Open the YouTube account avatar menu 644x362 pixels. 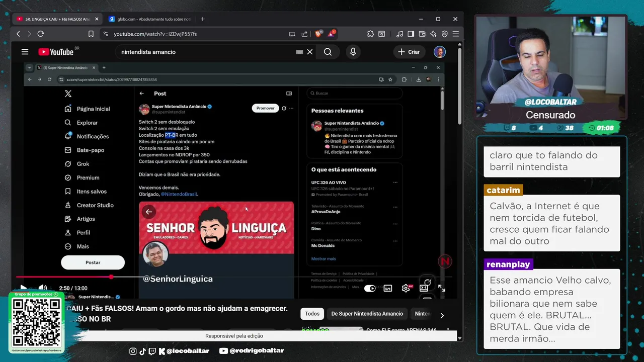440,52
